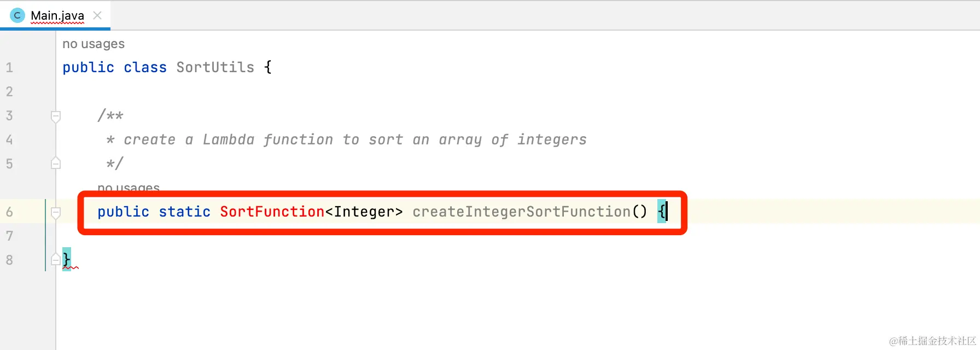Viewport: 980px width, 350px height.
Task: Switch to the Main.java tab
Action: click(x=57, y=15)
